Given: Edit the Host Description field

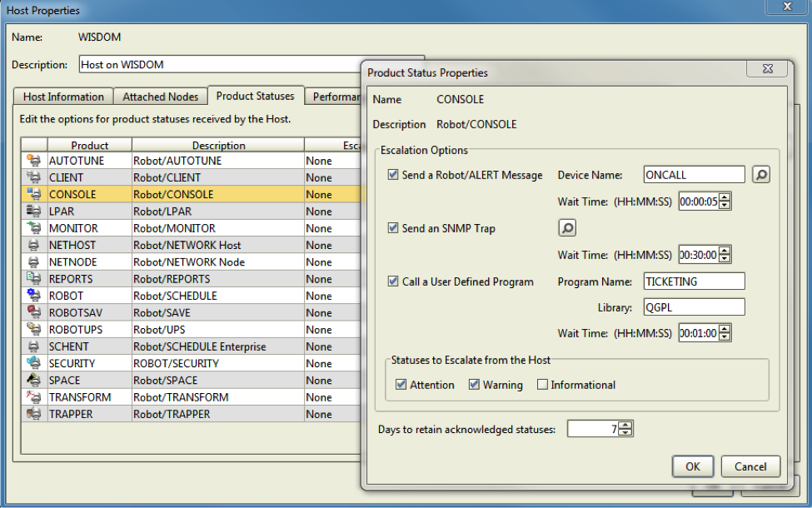Looking at the screenshot, I should point(222,64).
